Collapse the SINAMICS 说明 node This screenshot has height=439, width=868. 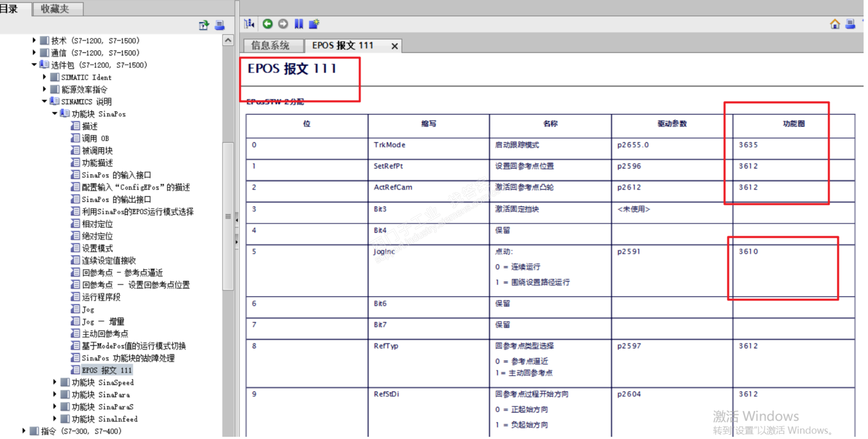tap(44, 101)
